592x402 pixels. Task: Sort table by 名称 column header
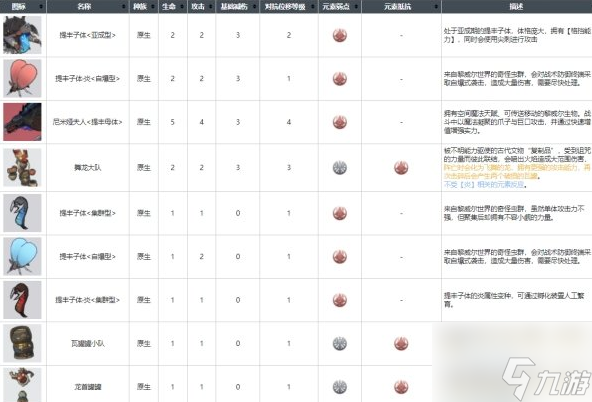pyautogui.click(x=88, y=6)
